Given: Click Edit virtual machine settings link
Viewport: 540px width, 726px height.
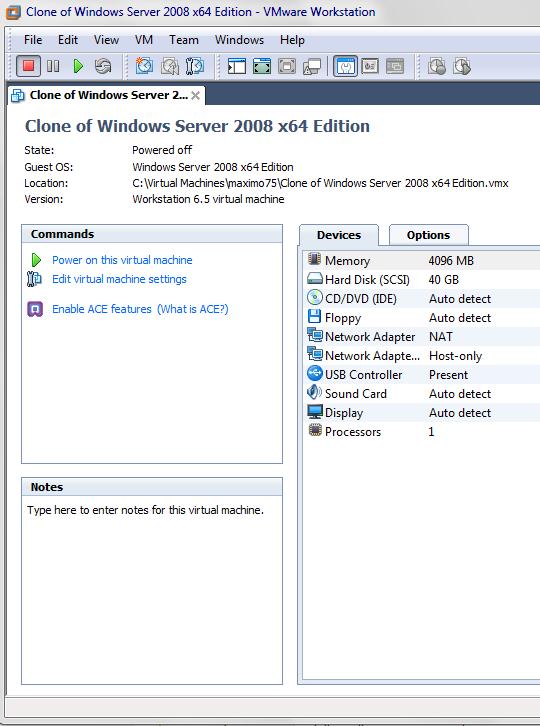Looking at the screenshot, I should 119,279.
